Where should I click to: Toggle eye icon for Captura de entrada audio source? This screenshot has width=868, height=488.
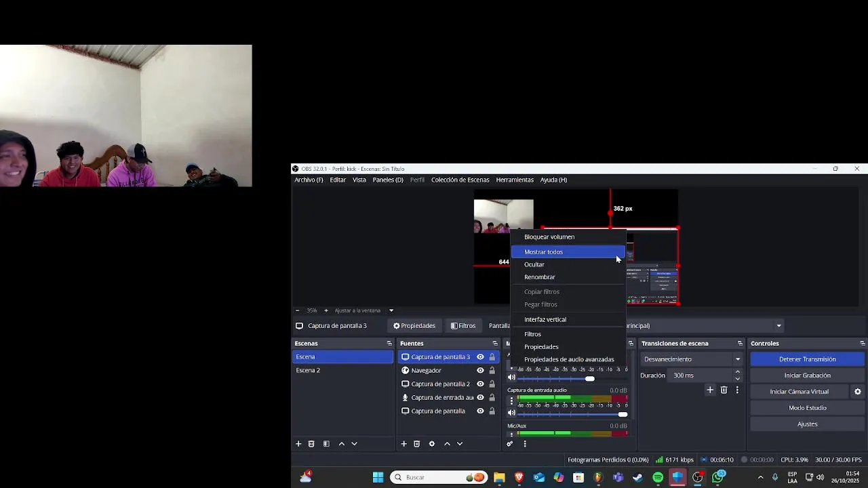[480, 398]
